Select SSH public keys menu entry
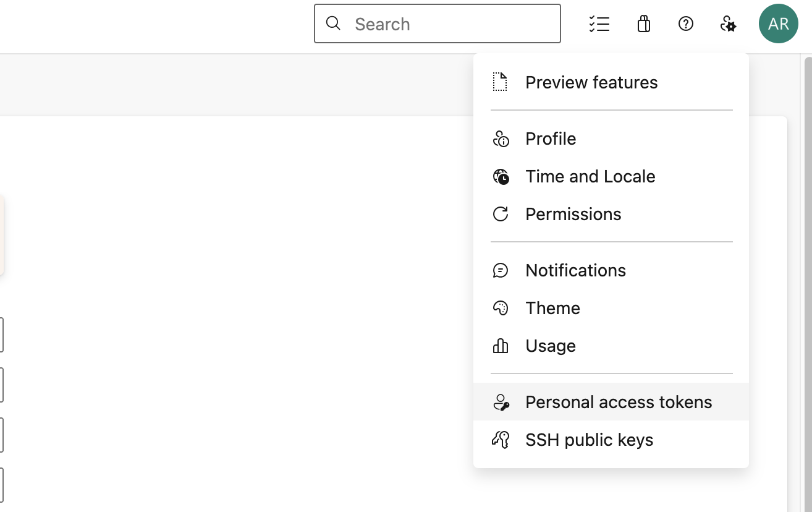This screenshot has height=512, width=812. (589, 440)
